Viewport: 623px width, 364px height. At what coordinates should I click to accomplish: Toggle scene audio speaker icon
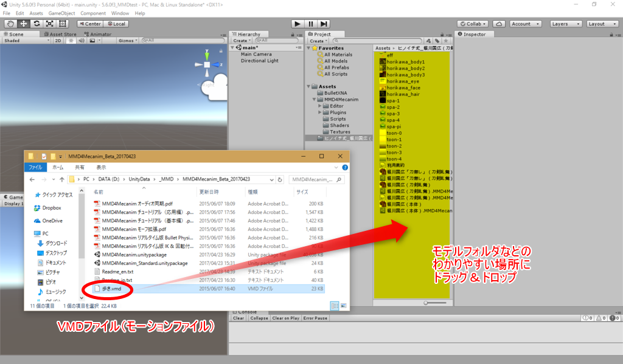point(82,41)
